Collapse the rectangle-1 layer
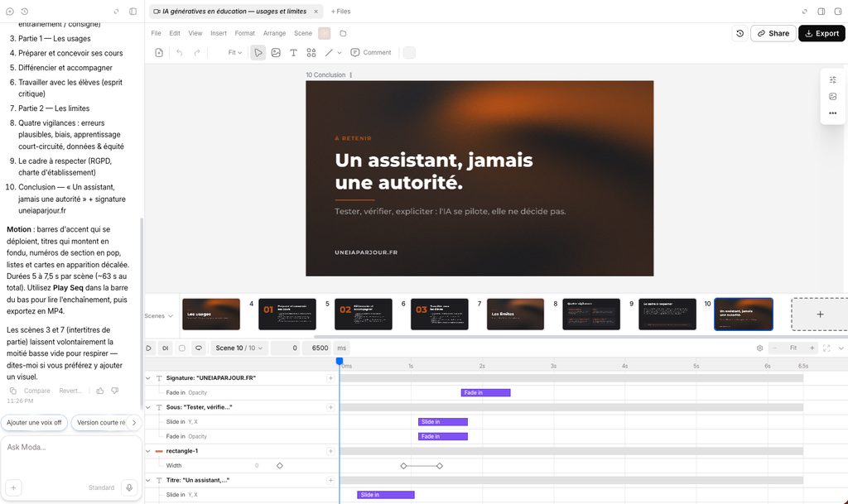The width and height of the screenshot is (848, 504). (148, 451)
